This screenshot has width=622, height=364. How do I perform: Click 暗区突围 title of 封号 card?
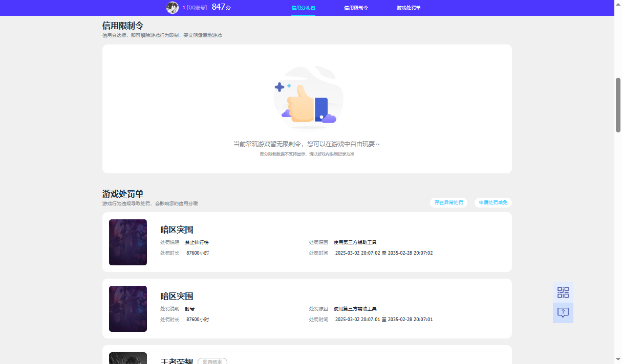(177, 296)
